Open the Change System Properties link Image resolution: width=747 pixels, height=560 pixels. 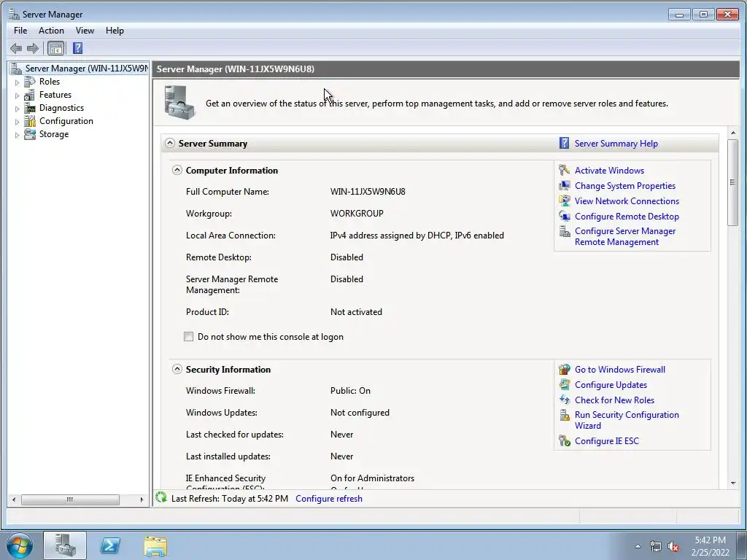pyautogui.click(x=625, y=186)
